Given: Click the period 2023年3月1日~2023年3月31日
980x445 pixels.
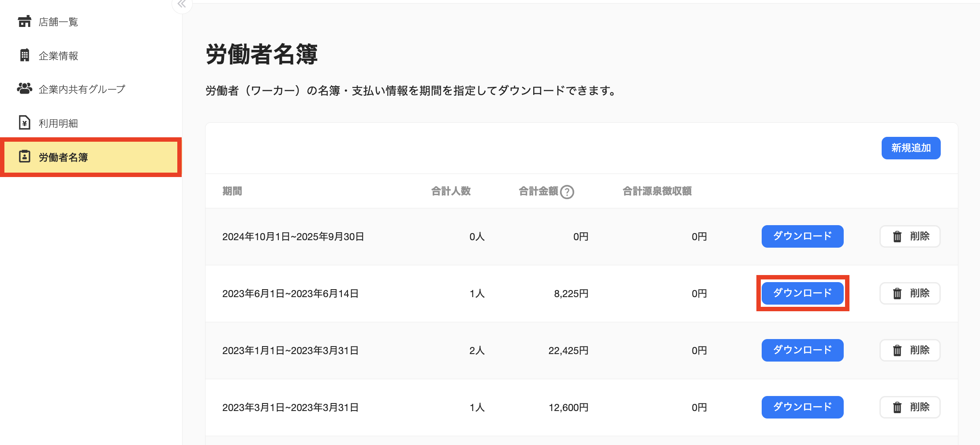Looking at the screenshot, I should pyautogui.click(x=291, y=407).
